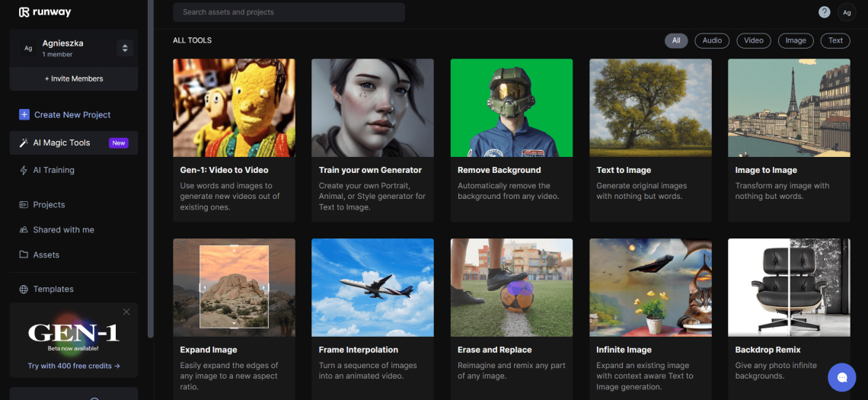Expand the Agnieszka workspace switcher
The height and width of the screenshot is (400, 868).
point(125,48)
